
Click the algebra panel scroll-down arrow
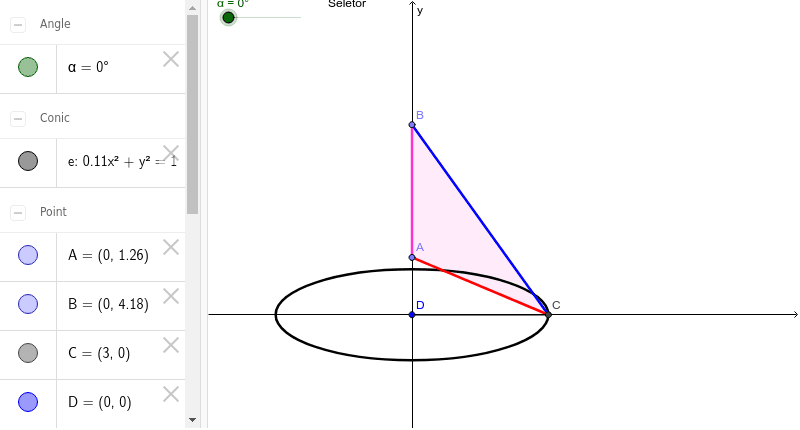192,420
